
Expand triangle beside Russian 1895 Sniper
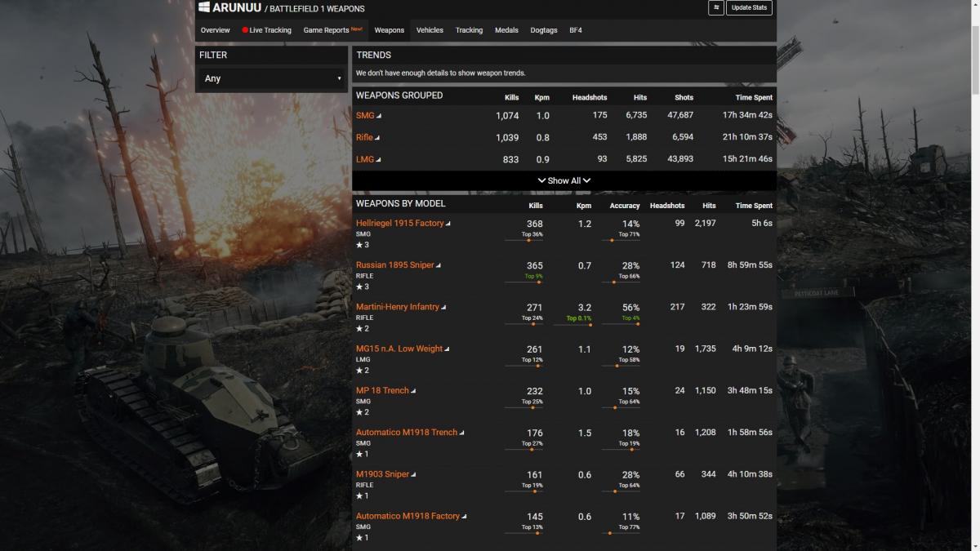(439, 266)
